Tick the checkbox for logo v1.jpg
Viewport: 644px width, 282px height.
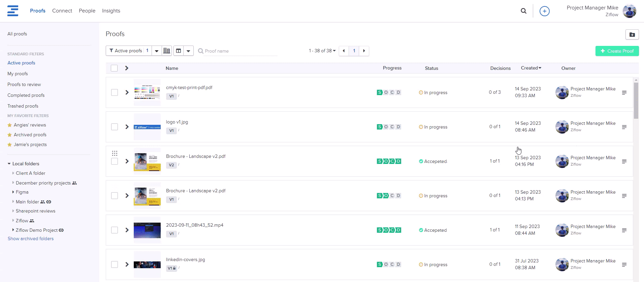point(115,127)
